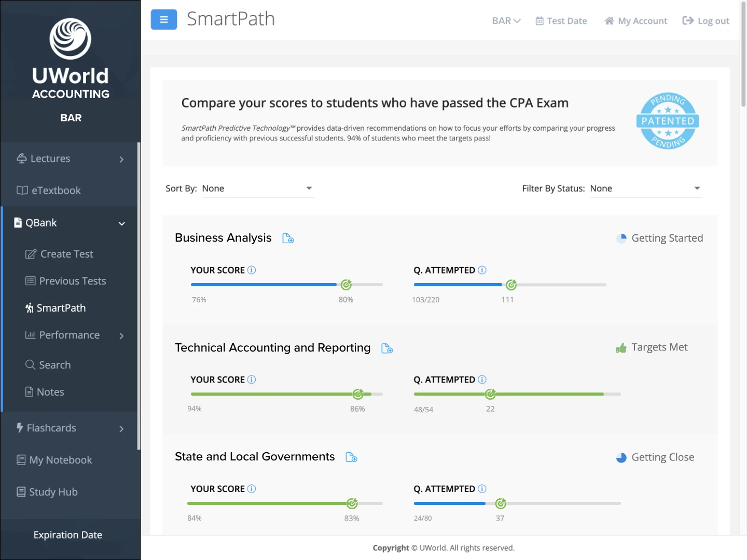
Task: Click the My Notebook icon
Action: pyautogui.click(x=21, y=460)
